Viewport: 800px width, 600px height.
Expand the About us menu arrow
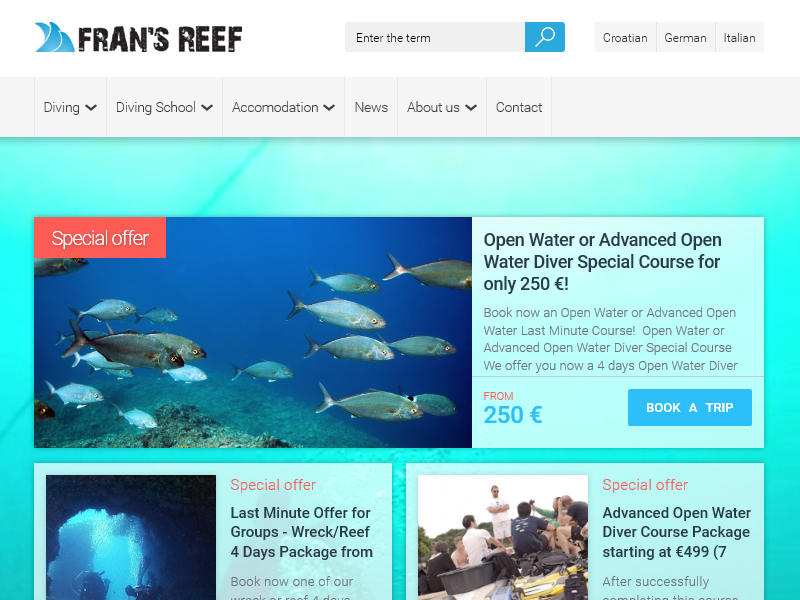(x=471, y=108)
